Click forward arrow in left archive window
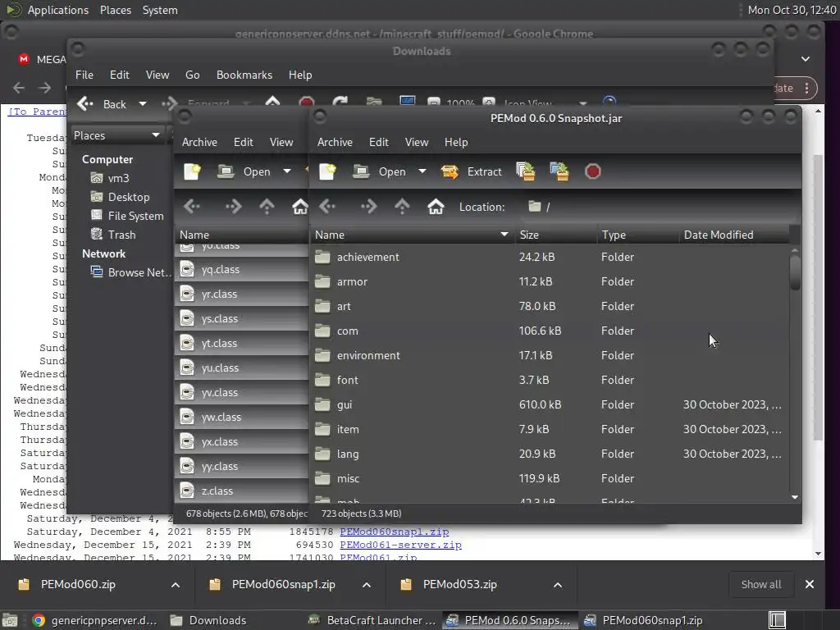 233,206
